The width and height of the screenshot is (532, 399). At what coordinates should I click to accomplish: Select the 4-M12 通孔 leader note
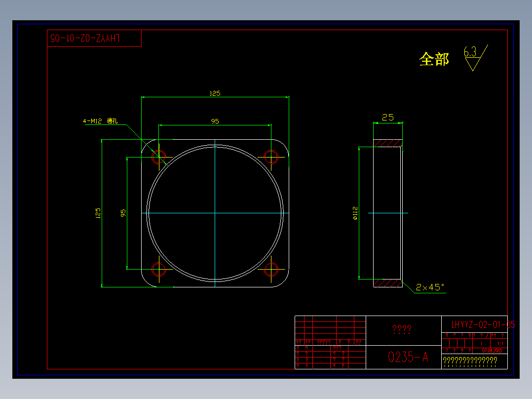[100, 121]
